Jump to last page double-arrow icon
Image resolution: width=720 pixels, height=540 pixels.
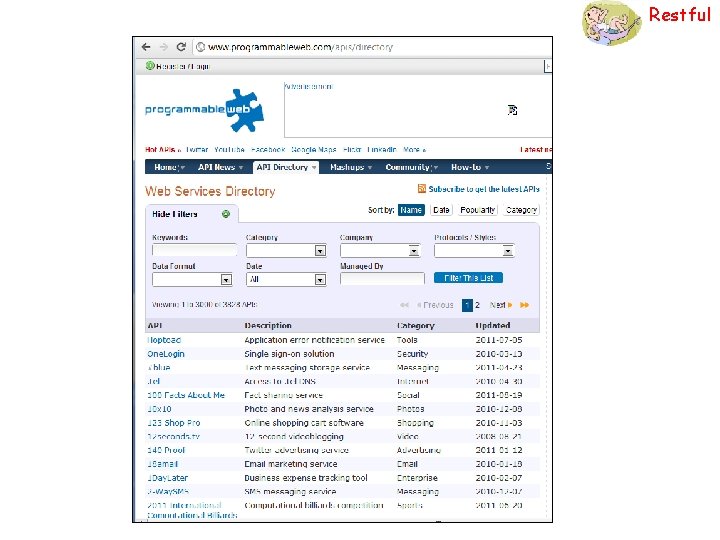(524, 305)
